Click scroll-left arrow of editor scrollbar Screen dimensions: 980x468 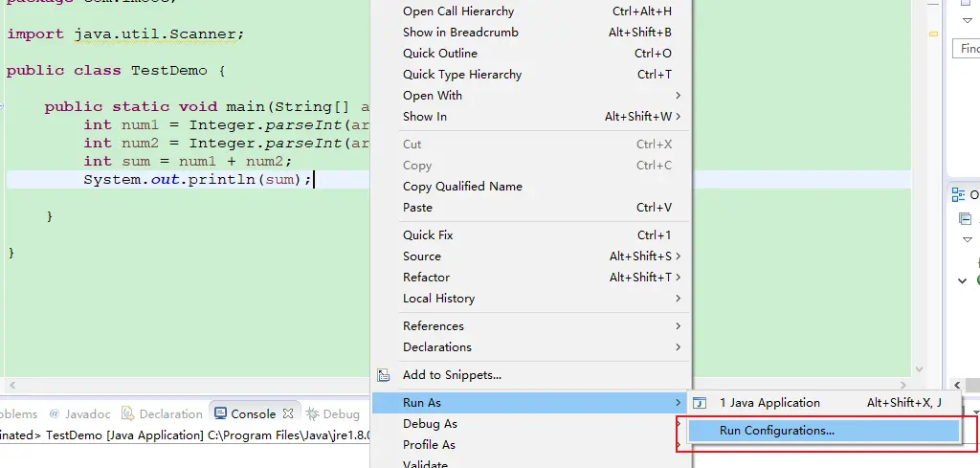click(x=11, y=386)
